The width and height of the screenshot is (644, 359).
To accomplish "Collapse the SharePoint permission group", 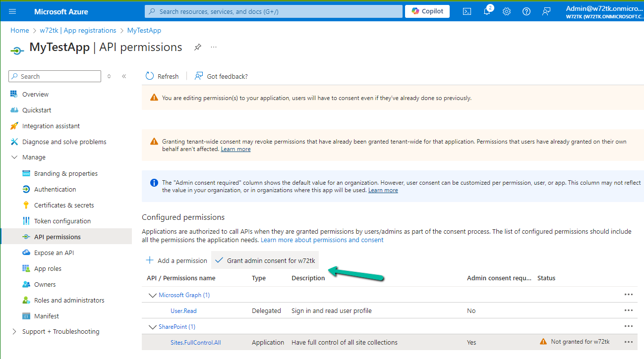I will pyautogui.click(x=153, y=326).
